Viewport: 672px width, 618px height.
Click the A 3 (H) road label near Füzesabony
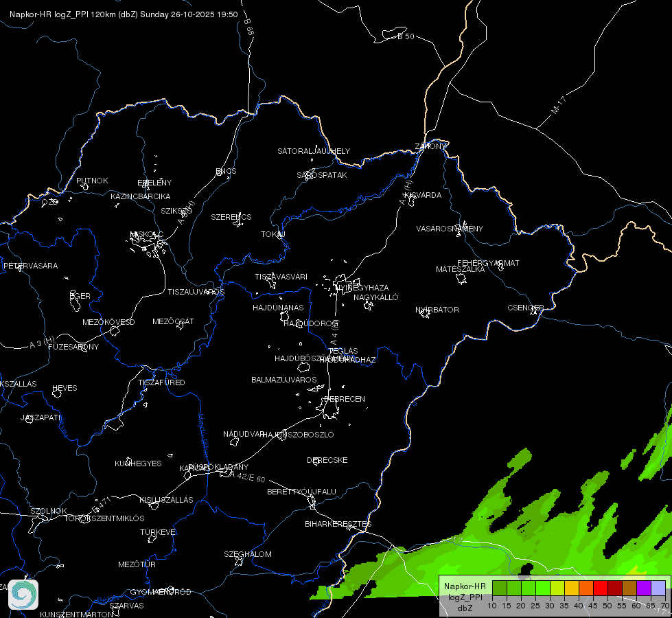click(42, 342)
